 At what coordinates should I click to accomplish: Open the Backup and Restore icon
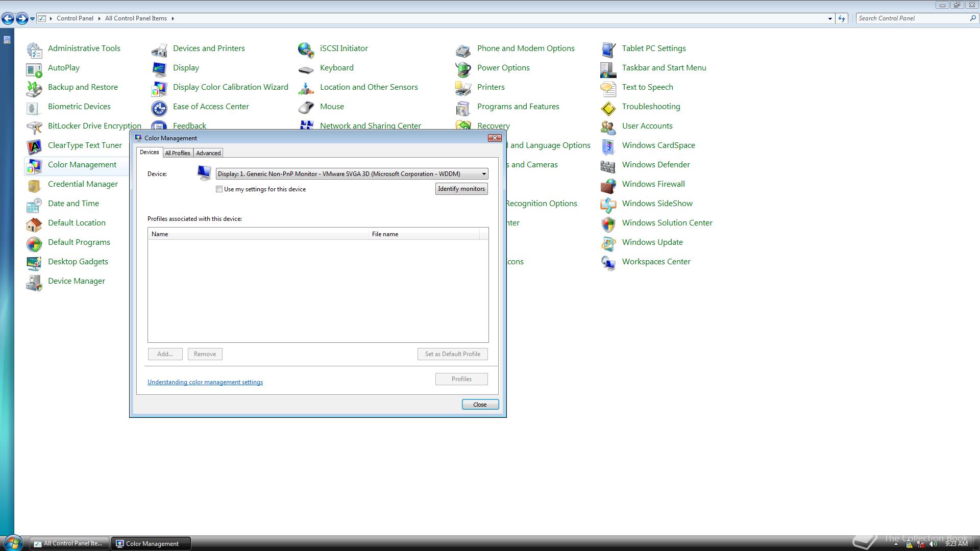pyautogui.click(x=34, y=88)
